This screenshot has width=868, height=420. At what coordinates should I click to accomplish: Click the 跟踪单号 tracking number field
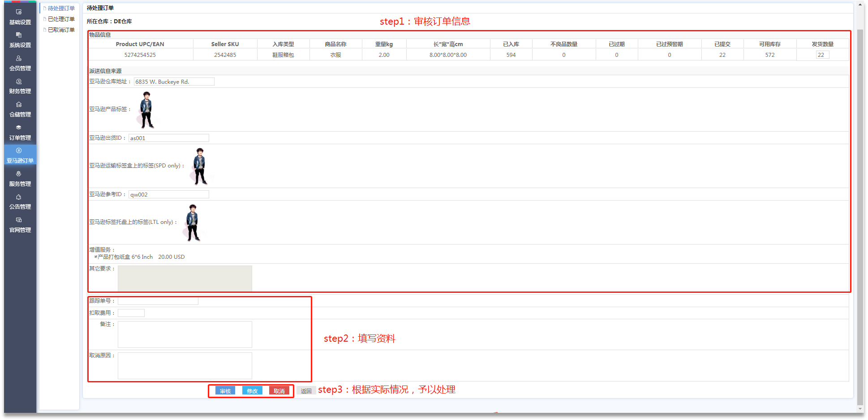[158, 301]
